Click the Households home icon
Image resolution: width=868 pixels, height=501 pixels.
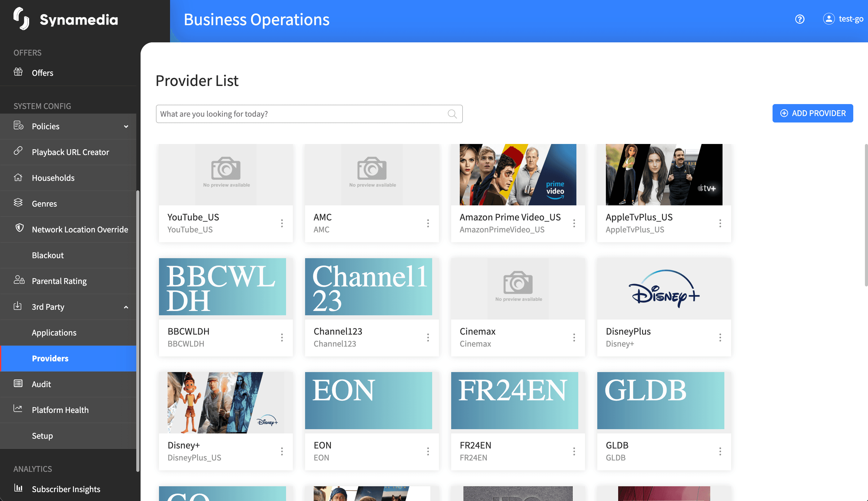pyautogui.click(x=18, y=177)
